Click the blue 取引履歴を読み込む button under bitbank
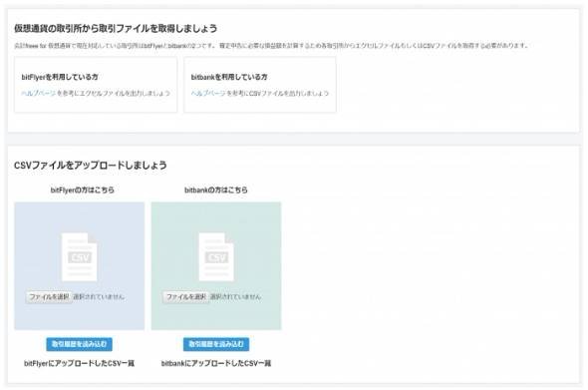Image resolution: width=588 pixels, height=390 pixels. pyautogui.click(x=216, y=344)
